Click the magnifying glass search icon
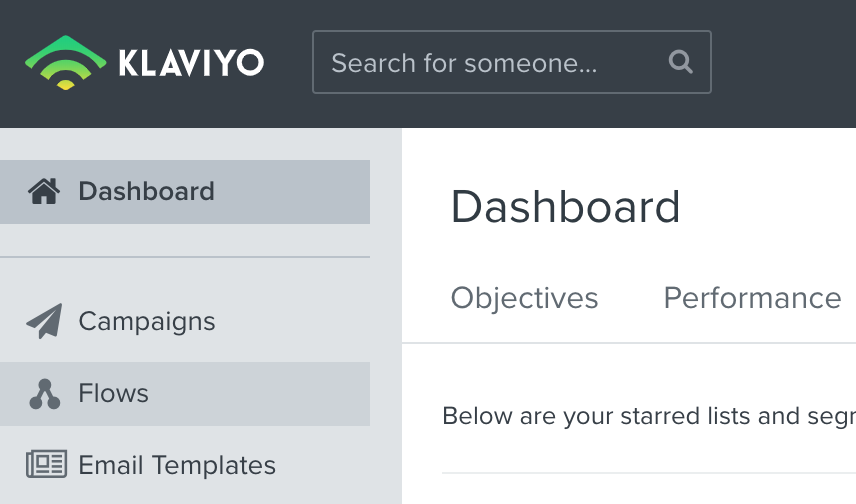Screen dimensions: 856x504 tap(680, 62)
